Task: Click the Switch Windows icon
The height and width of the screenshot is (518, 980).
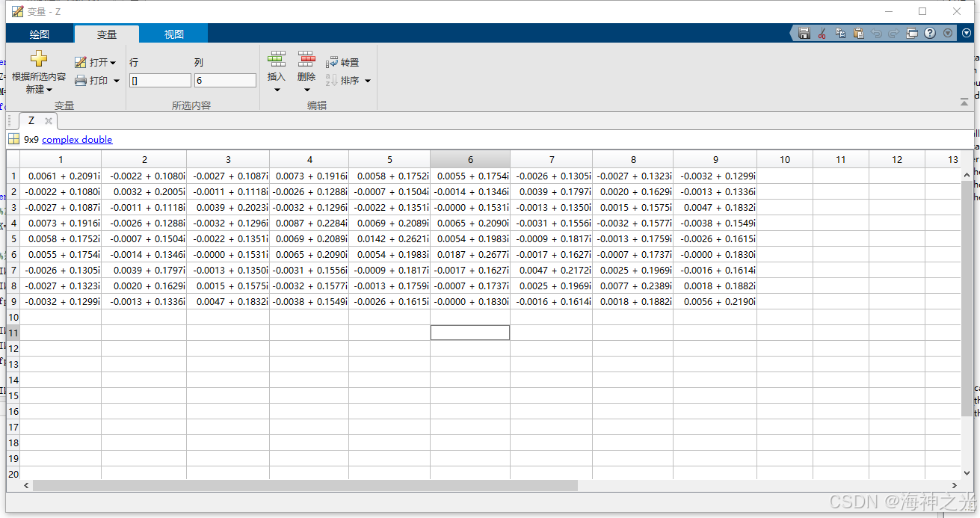Action: click(x=912, y=33)
